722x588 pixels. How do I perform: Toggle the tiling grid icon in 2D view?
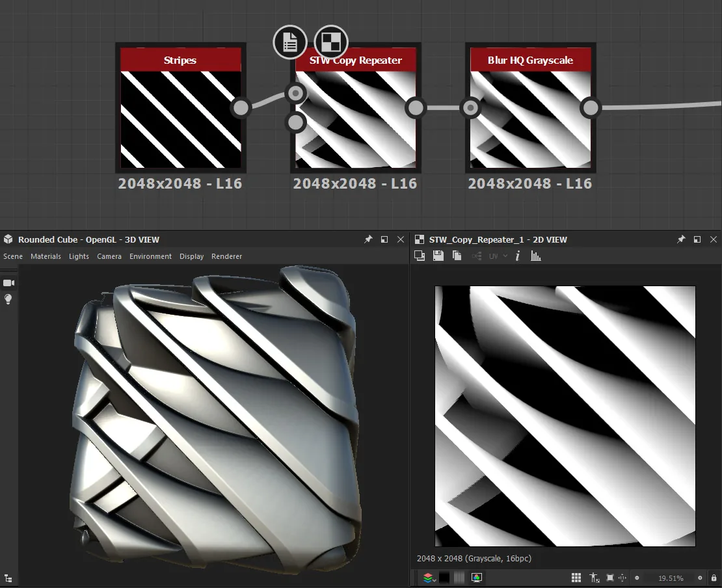(x=576, y=578)
